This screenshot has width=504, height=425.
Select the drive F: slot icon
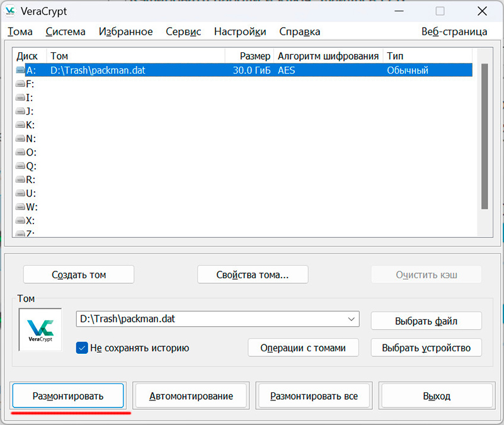pyautogui.click(x=20, y=84)
